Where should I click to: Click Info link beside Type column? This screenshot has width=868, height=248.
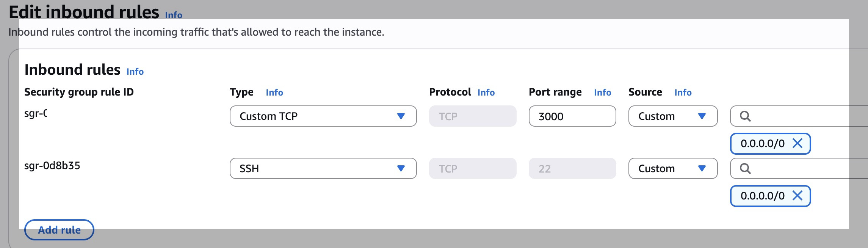click(274, 93)
